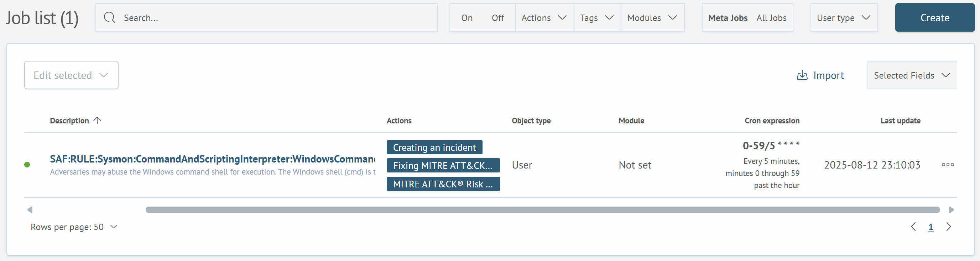Expand the Actions filter dropdown
This screenshot has width=980, height=261.
544,18
